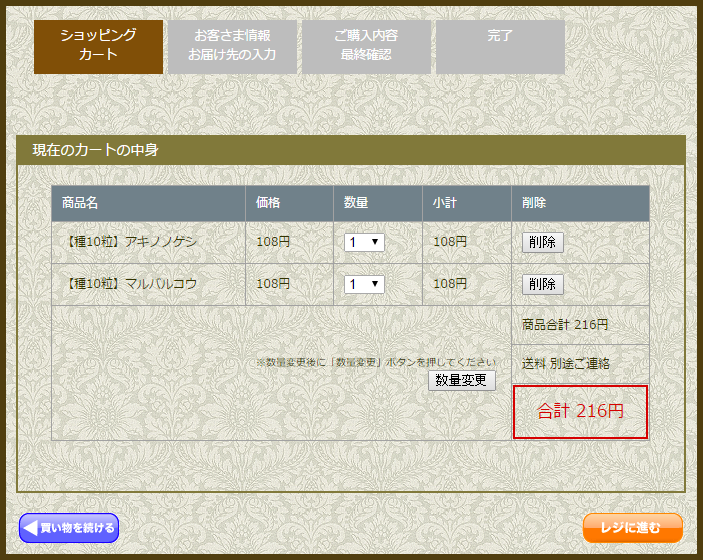Select the お客さま情報 お届け先の入力 tab
The image size is (703, 560).
pos(232,47)
